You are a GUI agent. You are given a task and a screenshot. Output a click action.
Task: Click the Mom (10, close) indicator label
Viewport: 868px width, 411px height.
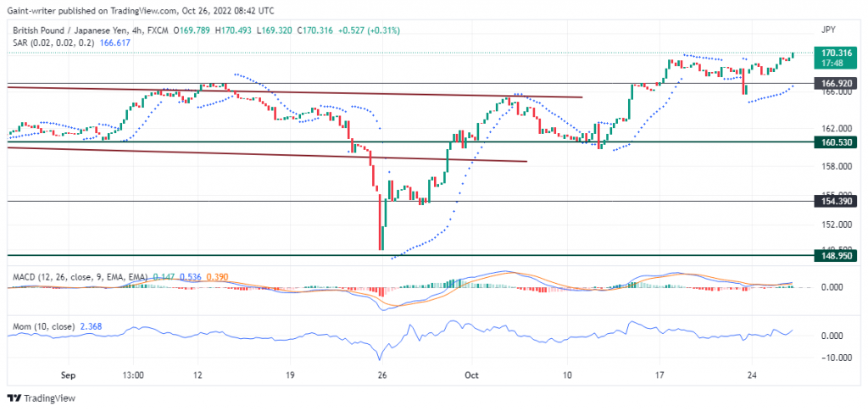pos(43,327)
